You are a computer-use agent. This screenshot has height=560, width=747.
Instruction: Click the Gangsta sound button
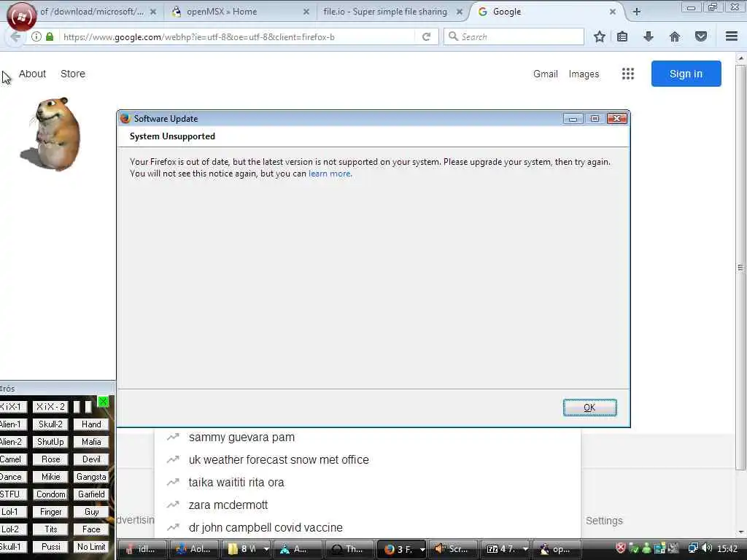point(91,477)
